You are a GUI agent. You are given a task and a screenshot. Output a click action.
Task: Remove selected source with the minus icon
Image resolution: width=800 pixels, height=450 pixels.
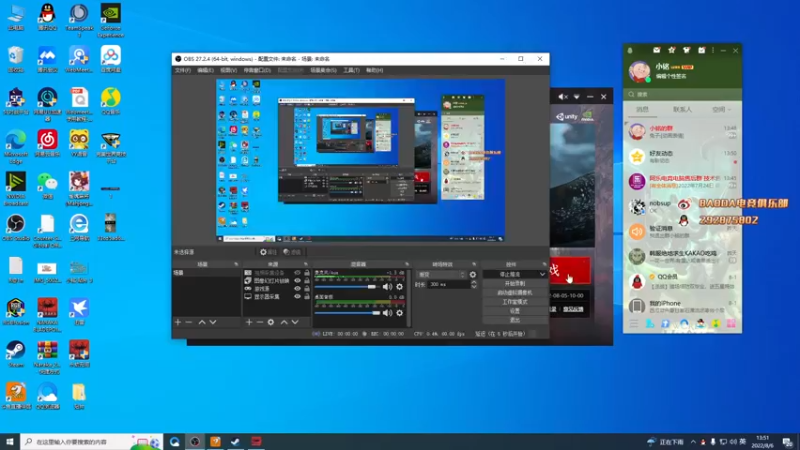pyautogui.click(x=260, y=322)
